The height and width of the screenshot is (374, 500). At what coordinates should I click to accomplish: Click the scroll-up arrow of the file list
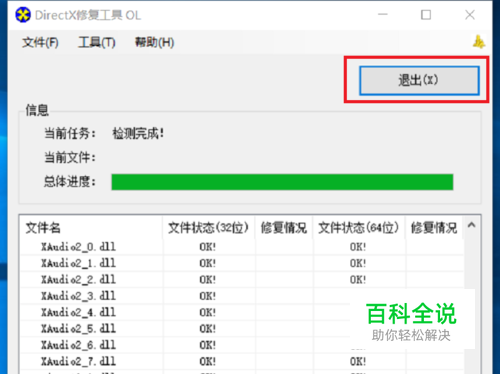tap(471, 225)
